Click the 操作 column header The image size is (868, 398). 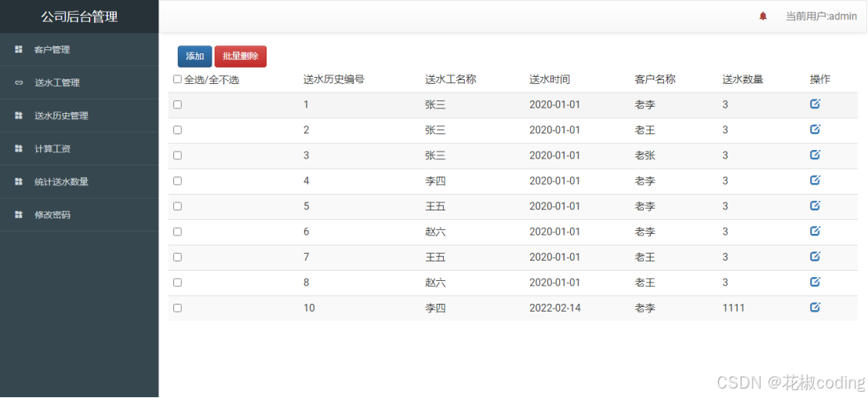820,79
